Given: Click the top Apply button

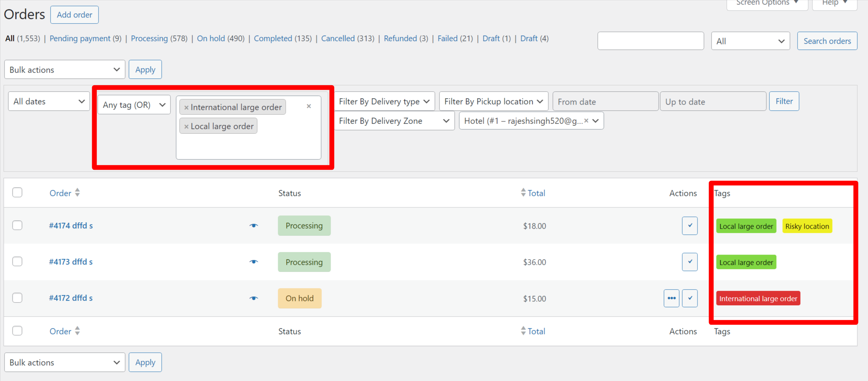Looking at the screenshot, I should click(x=145, y=70).
